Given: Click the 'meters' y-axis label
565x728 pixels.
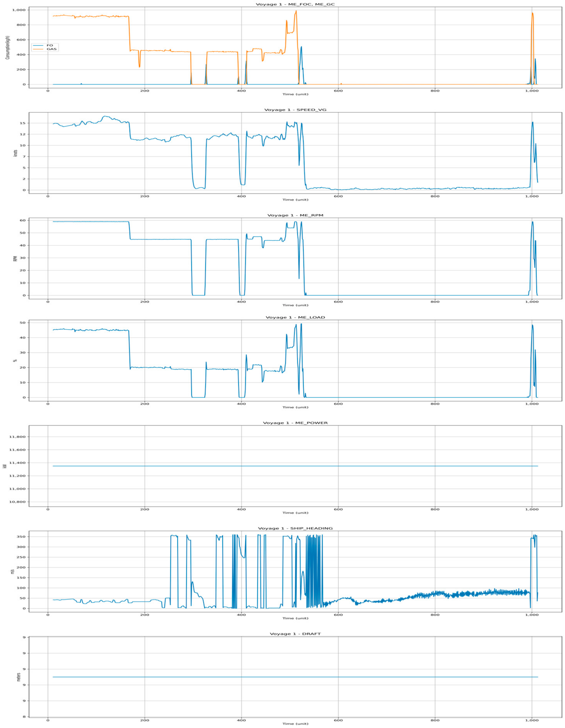Looking at the screenshot, I should 18,677.
